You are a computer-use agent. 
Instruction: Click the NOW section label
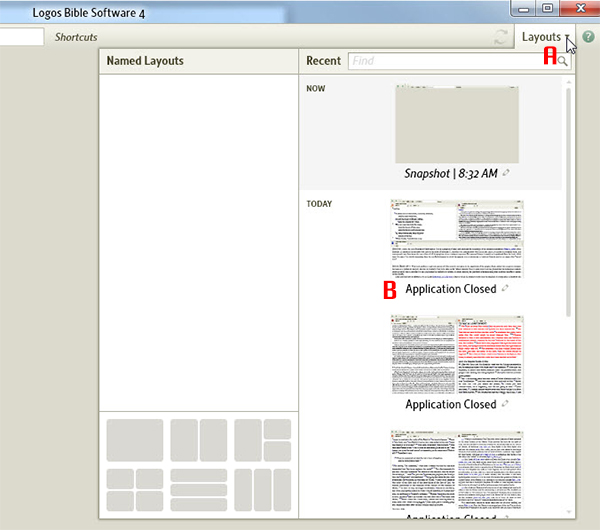[316, 88]
